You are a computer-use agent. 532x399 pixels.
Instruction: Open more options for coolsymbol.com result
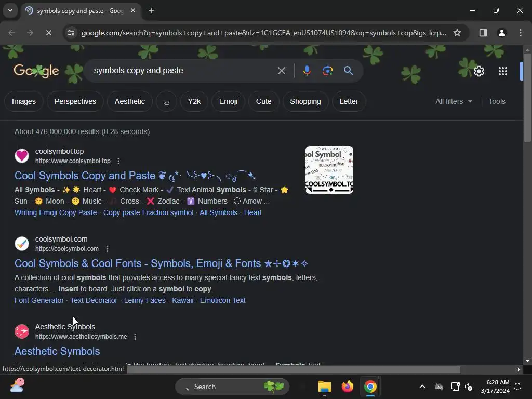108,249
